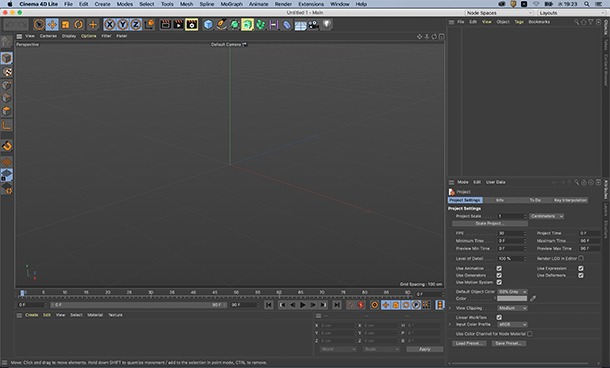Click Make Editable icon in left sidebar
This screenshot has width=610, height=368.
click(x=6, y=41)
